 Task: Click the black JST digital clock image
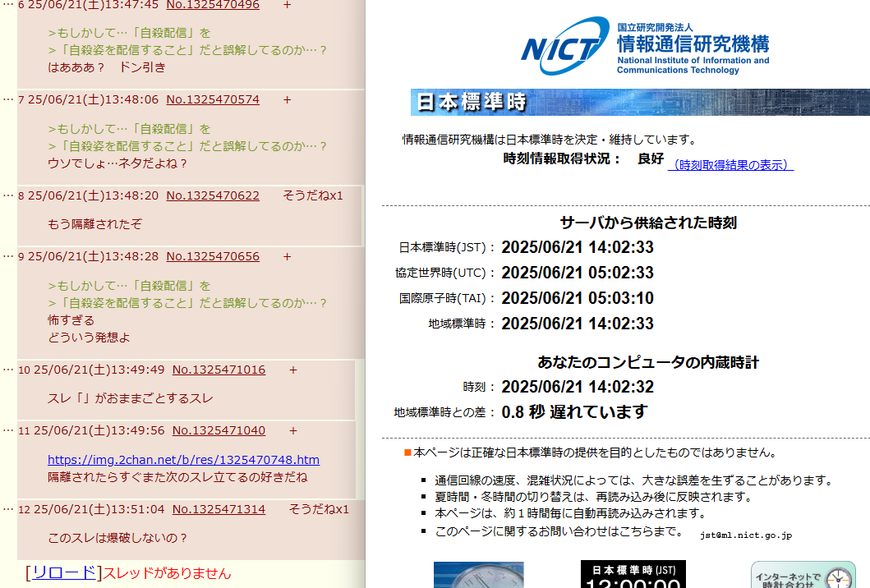[633, 575]
